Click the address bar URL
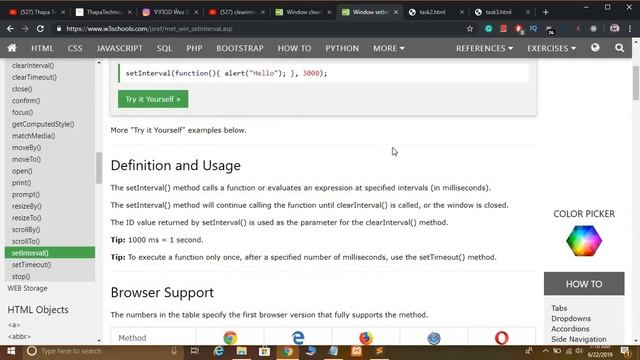Viewport: 640px width, 360px height. [149, 29]
